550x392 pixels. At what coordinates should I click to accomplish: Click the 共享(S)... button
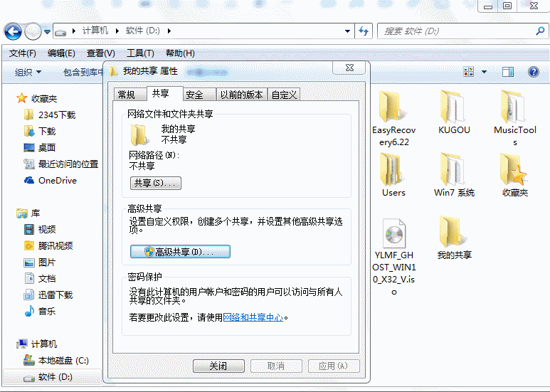tap(156, 183)
